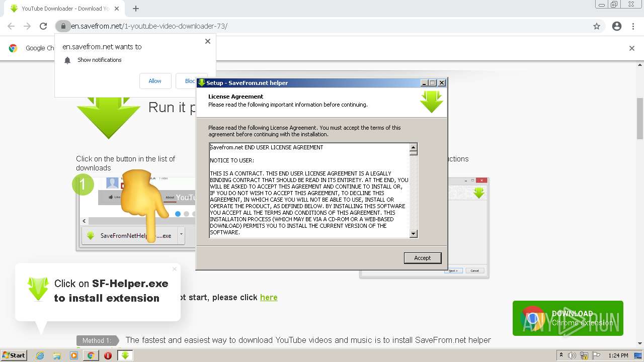Click the padlock site info icon
The height and width of the screenshot is (362, 644).
[63, 26]
